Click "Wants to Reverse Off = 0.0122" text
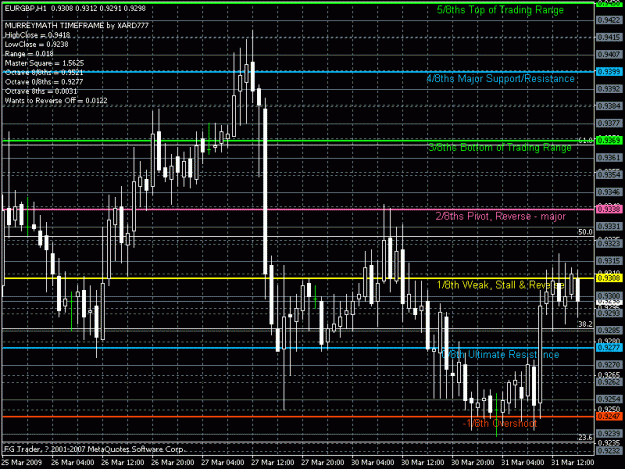625x469 pixels. tap(56, 100)
